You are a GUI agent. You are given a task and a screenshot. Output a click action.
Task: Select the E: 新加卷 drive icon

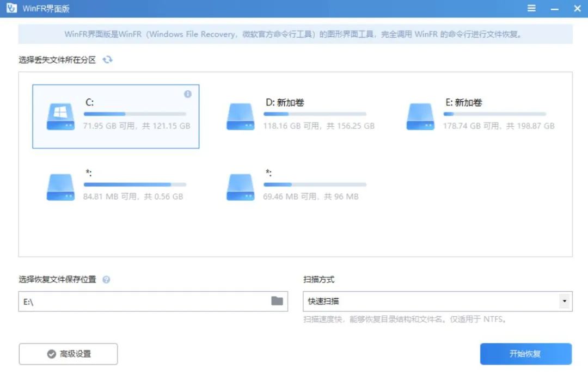pos(420,117)
